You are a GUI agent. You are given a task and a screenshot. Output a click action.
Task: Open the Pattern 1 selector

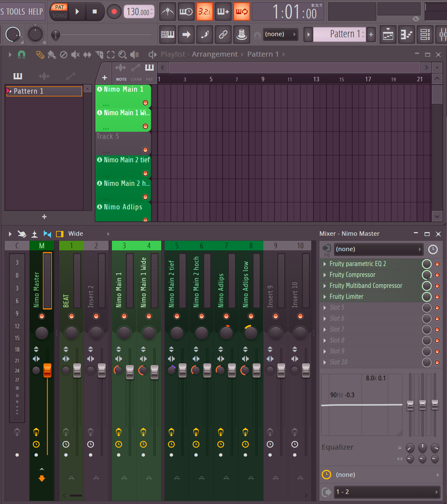tap(339, 34)
